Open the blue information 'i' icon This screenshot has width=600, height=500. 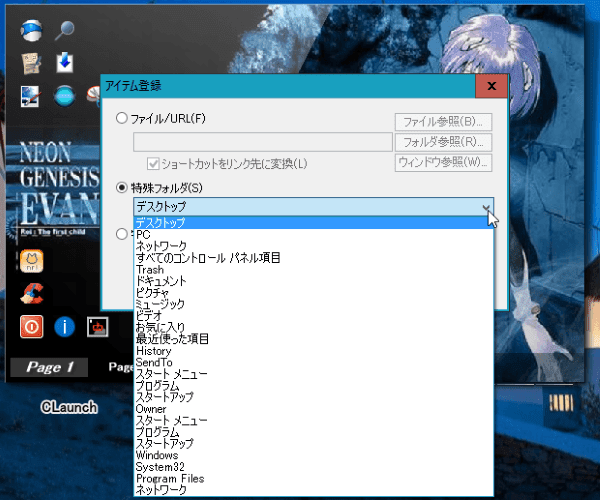pos(64,327)
